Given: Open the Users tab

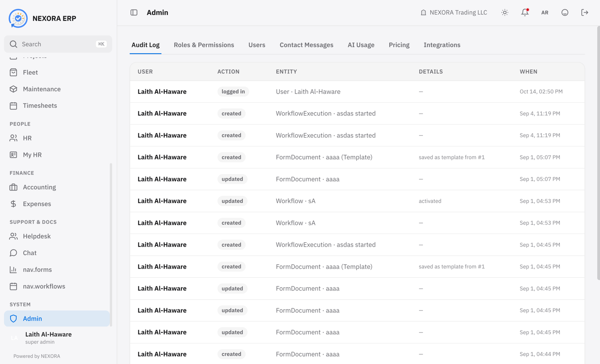Looking at the screenshot, I should pos(257,45).
